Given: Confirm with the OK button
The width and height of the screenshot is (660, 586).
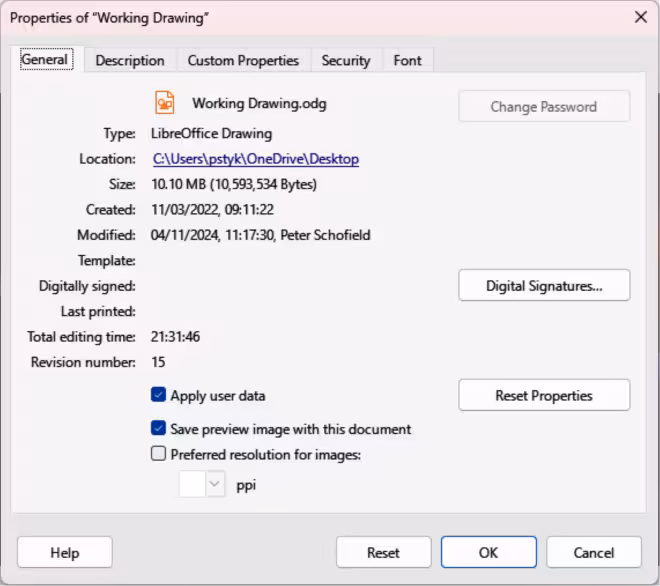Looking at the screenshot, I should [489, 552].
